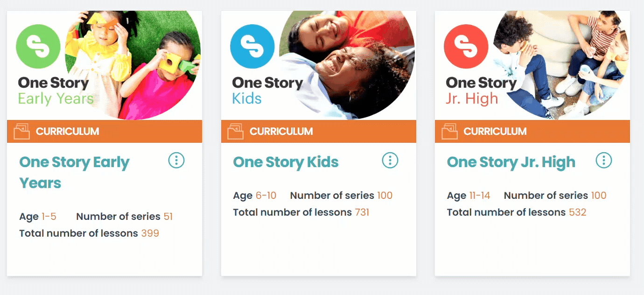Select the CURRICULUM label on Kids card
The image size is (644, 295).
coord(281,131)
